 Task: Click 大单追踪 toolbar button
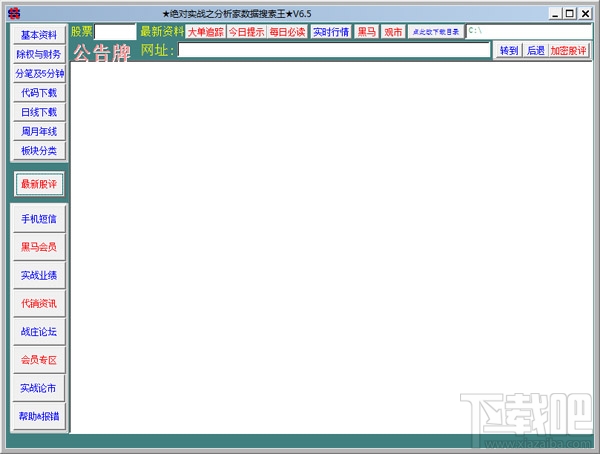tap(206, 32)
